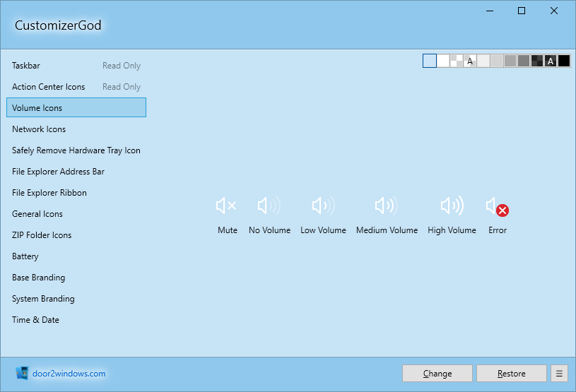Click the Restore button
The width and height of the screenshot is (576, 392).
[512, 373]
